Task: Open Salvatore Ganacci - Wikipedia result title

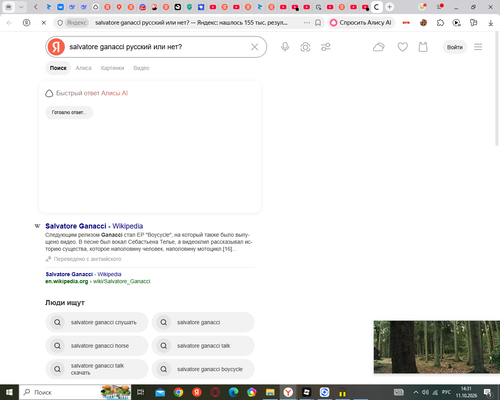Action: (x=94, y=226)
